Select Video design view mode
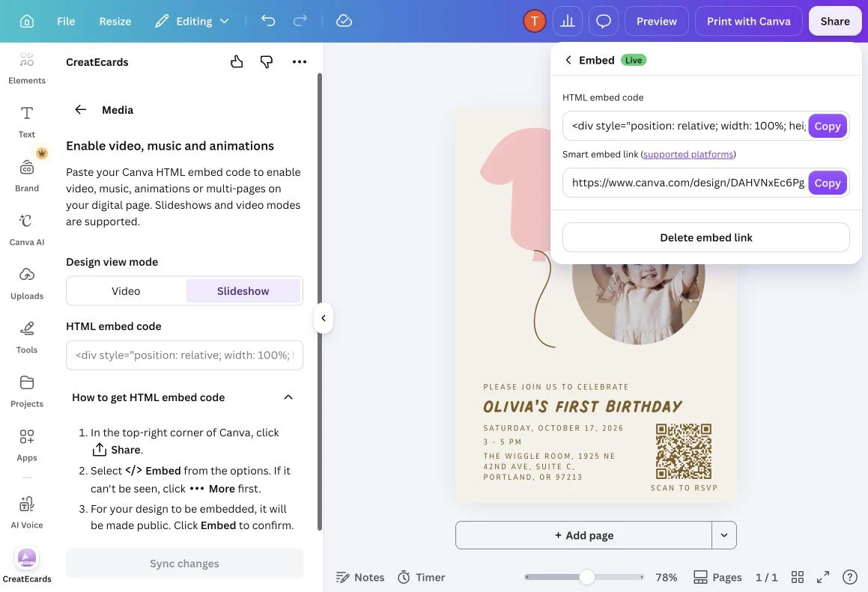The width and height of the screenshot is (868, 592). pyautogui.click(x=126, y=291)
